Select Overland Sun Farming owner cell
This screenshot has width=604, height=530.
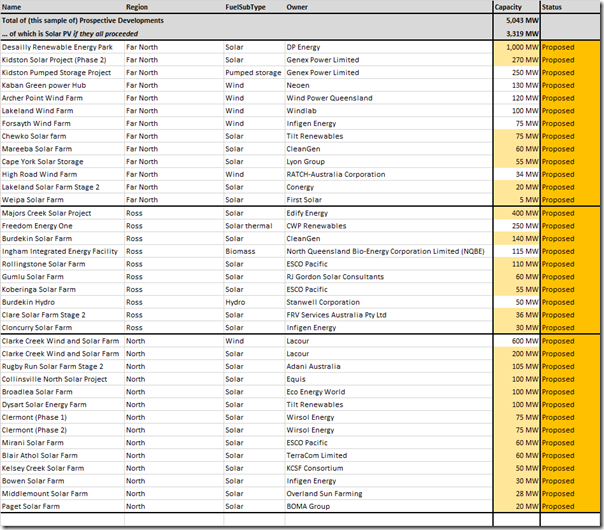pos(389,493)
